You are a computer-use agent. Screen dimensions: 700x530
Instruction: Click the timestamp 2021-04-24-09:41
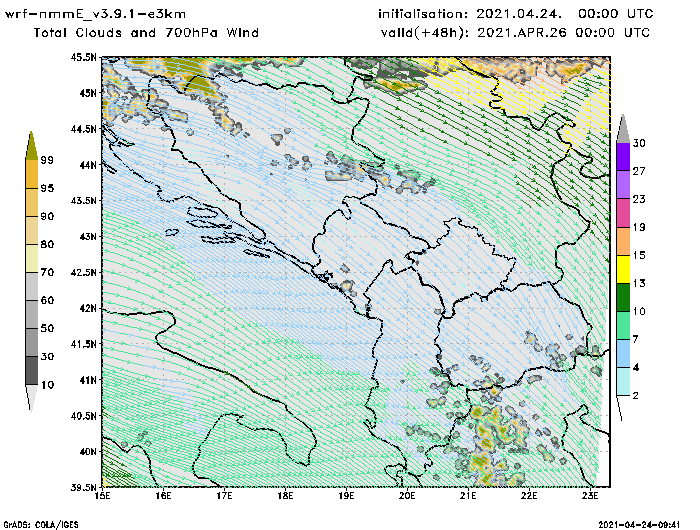639,525
